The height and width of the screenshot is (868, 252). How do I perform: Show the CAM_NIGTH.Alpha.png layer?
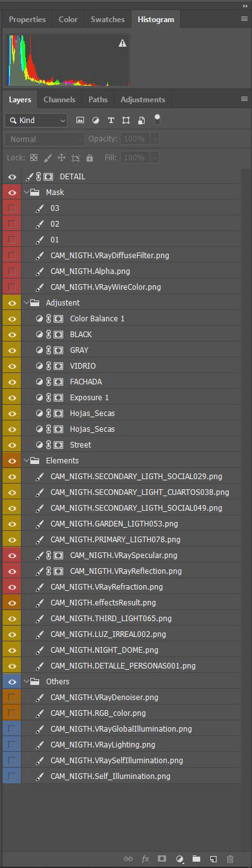[x=12, y=271]
